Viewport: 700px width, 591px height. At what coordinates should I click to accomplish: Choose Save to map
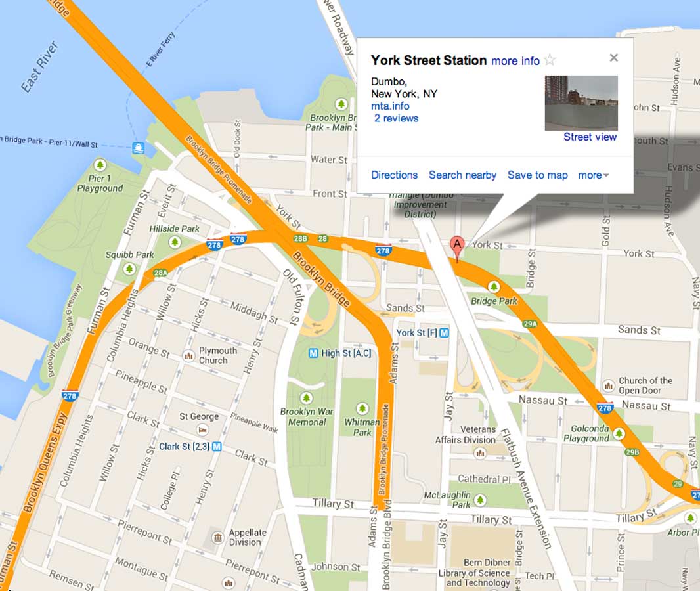pos(538,175)
